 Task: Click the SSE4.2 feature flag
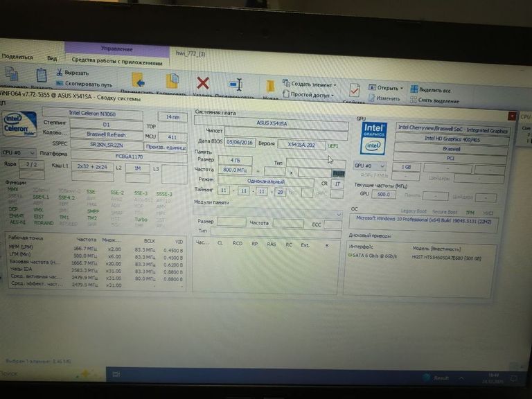tap(66, 197)
